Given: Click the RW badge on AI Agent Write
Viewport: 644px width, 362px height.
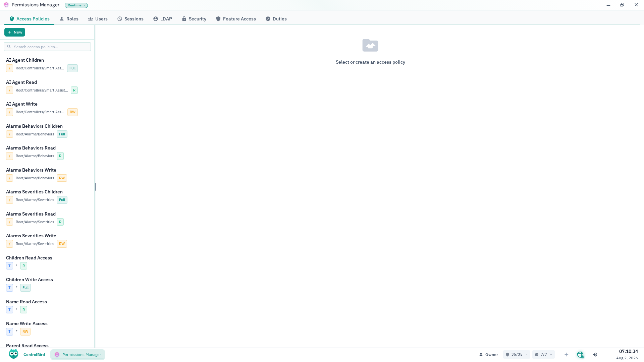Looking at the screenshot, I should (72, 112).
